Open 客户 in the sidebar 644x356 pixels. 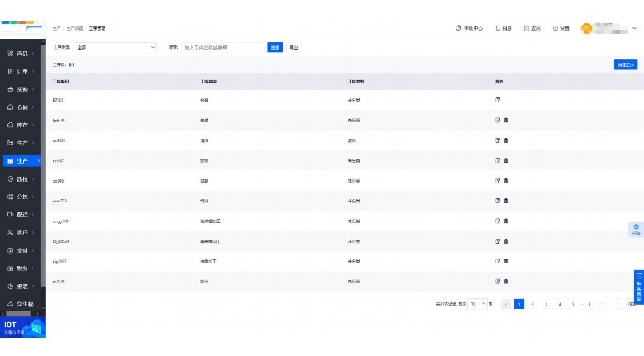click(21, 233)
